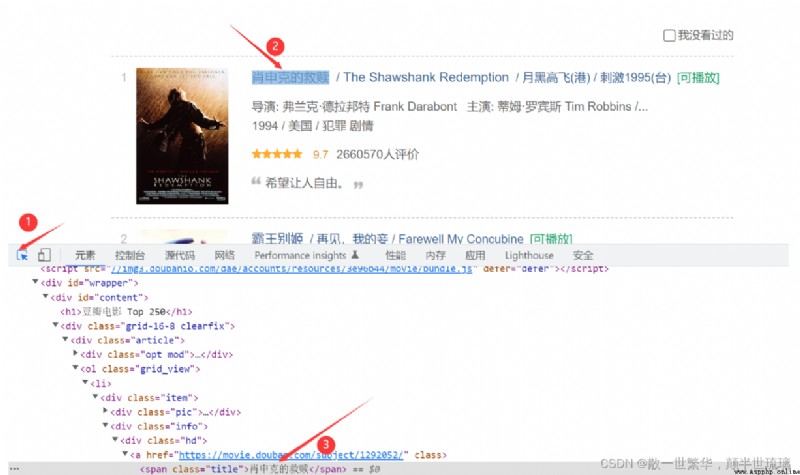Expand the div class="opt mod" node
Image resolution: width=800 pixels, height=475 pixels.
click(76, 353)
